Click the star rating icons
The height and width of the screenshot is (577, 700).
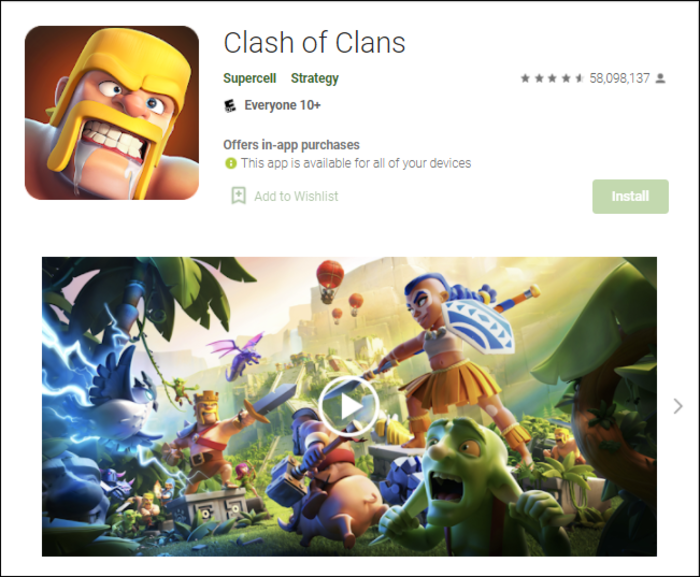[x=552, y=79]
